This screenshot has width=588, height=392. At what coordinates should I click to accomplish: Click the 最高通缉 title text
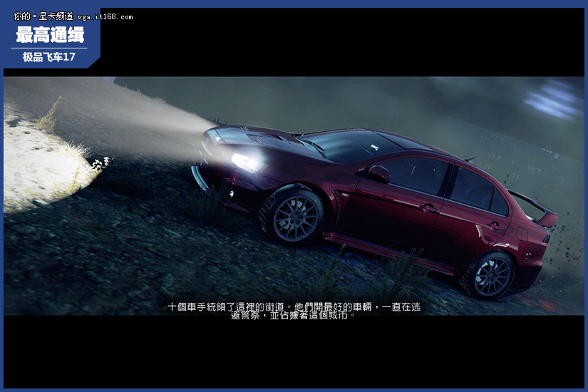coord(50,34)
